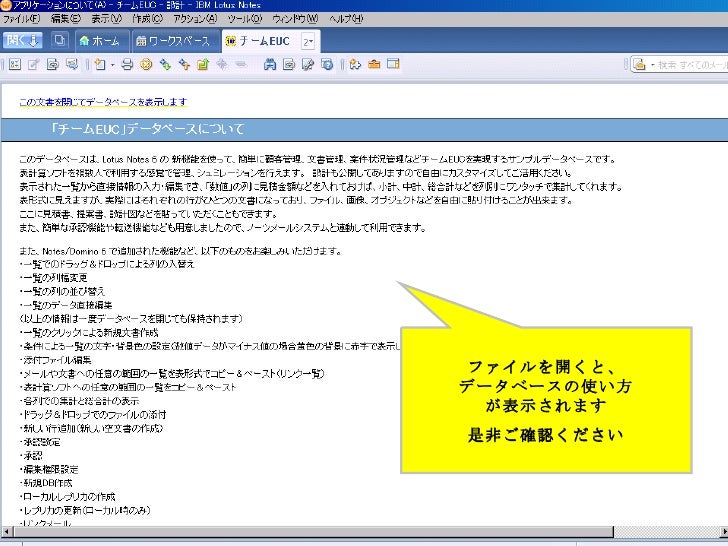This screenshot has width=728, height=546.
Task: Click the document properties toolbar icon
Action: tap(15, 65)
